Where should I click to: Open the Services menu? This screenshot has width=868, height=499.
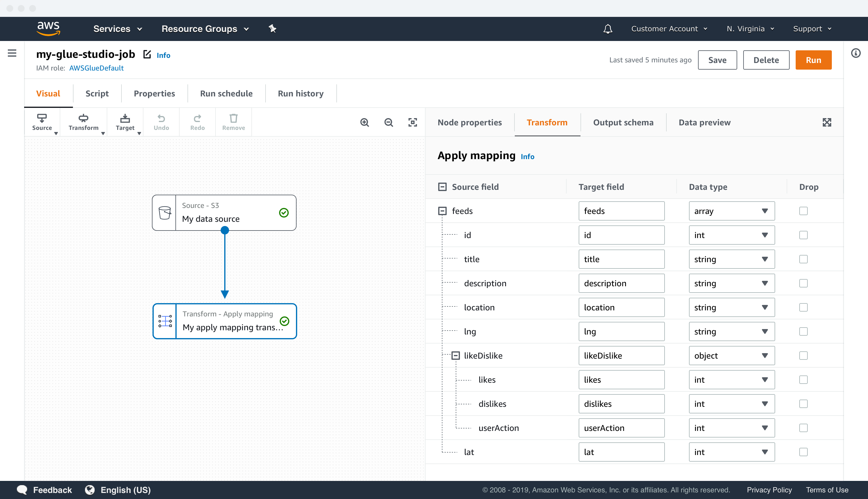click(x=118, y=29)
